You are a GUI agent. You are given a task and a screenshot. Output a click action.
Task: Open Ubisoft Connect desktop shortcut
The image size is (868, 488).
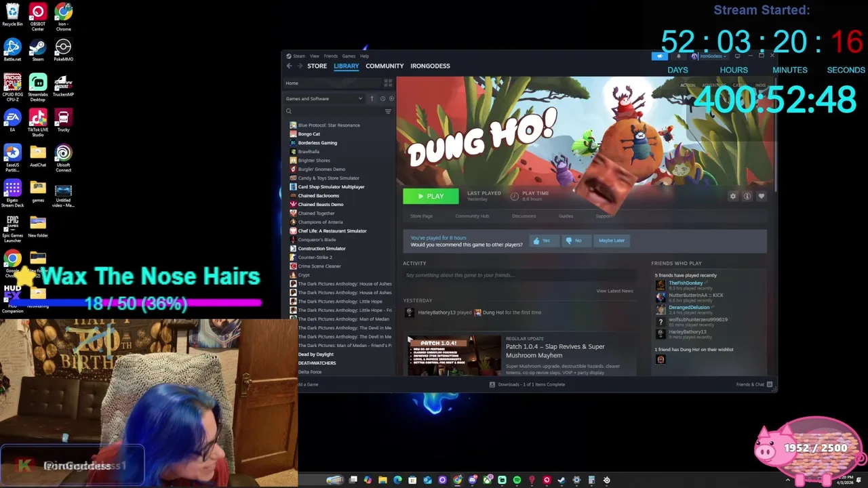point(63,158)
